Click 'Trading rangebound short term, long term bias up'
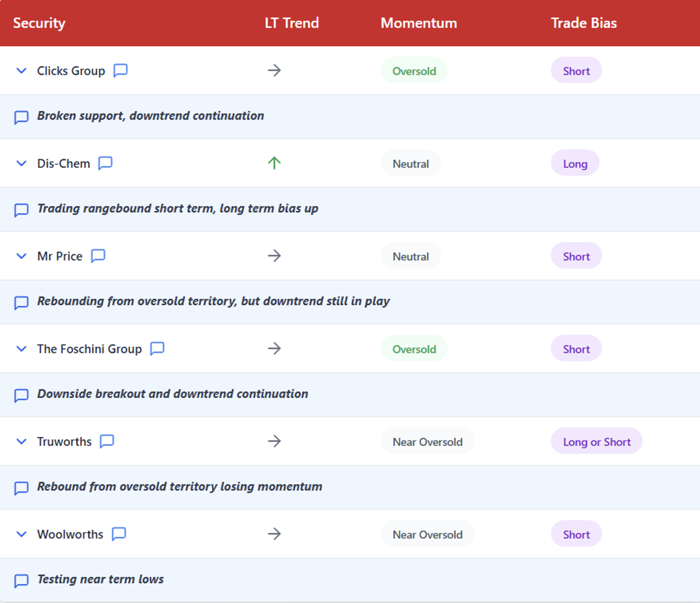700x603 pixels. [x=178, y=209]
